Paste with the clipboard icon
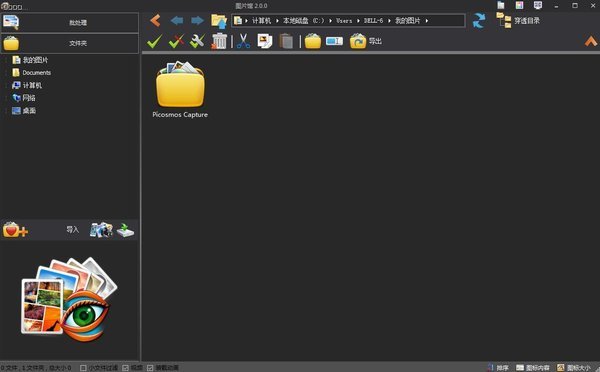This screenshot has height=372, width=600. [x=286, y=41]
